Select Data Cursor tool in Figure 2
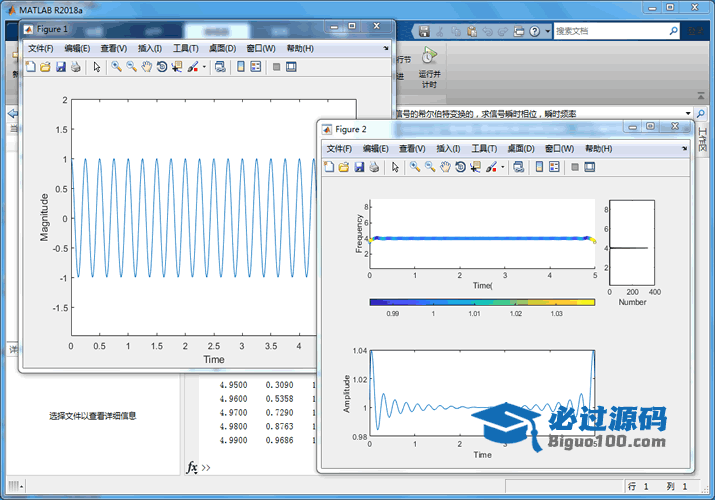The width and height of the screenshot is (715, 500). point(475,167)
